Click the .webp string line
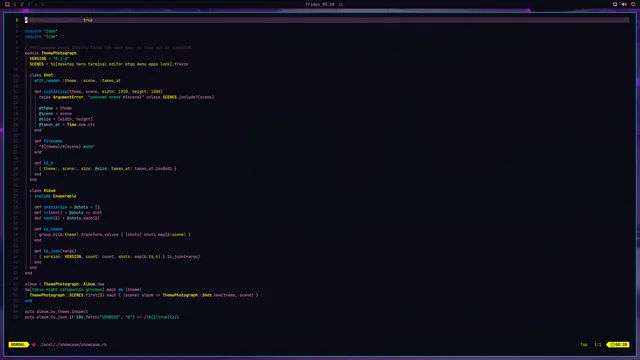Viewport: 640px width, 360px height. coord(67,147)
